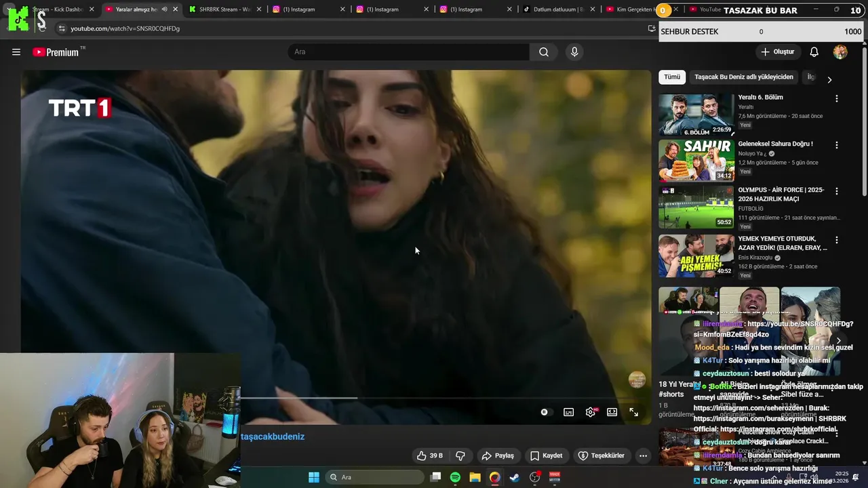
Task: Open OLYMPUS - AIR FORCE match thumbnail
Action: click(x=696, y=207)
